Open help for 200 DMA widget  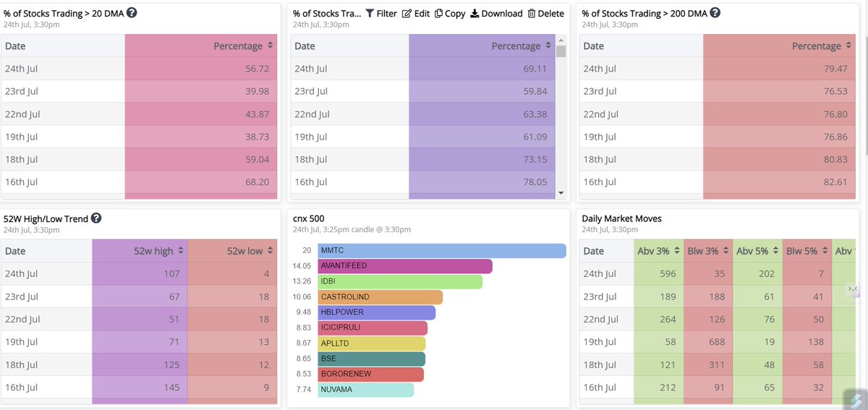(x=715, y=13)
